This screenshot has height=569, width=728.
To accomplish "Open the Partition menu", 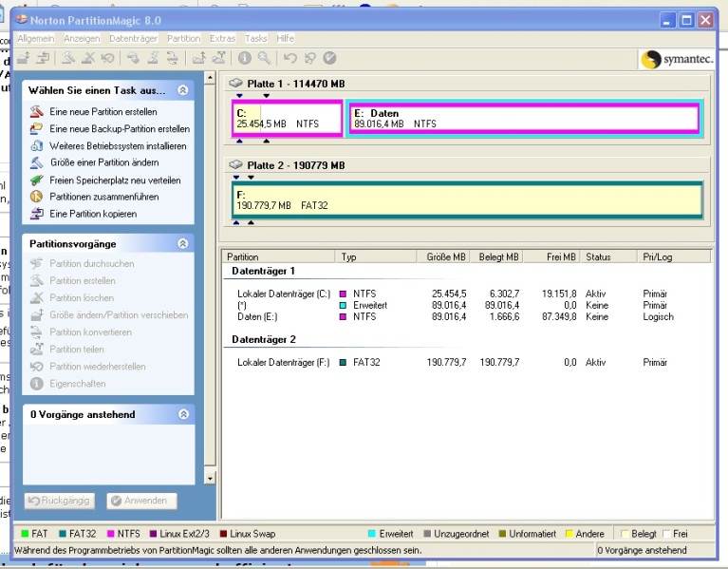I will (183, 39).
